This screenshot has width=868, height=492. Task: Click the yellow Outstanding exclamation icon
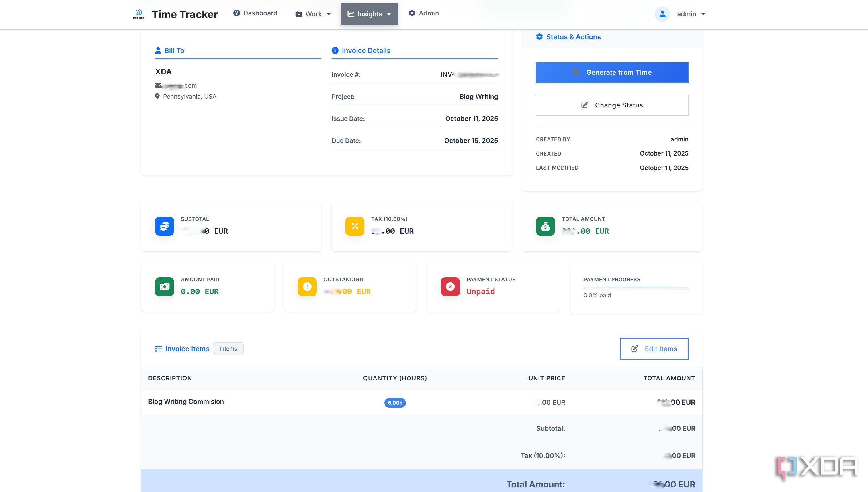click(x=307, y=287)
